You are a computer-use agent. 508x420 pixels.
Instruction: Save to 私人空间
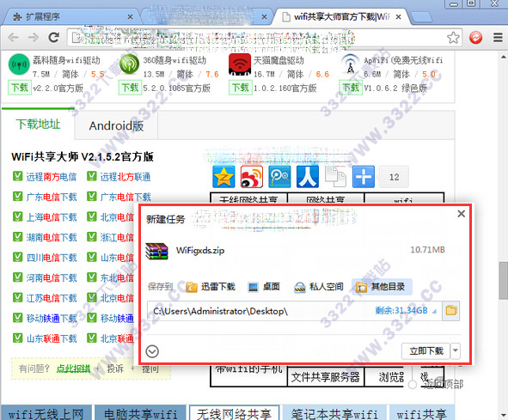pyautogui.click(x=319, y=287)
